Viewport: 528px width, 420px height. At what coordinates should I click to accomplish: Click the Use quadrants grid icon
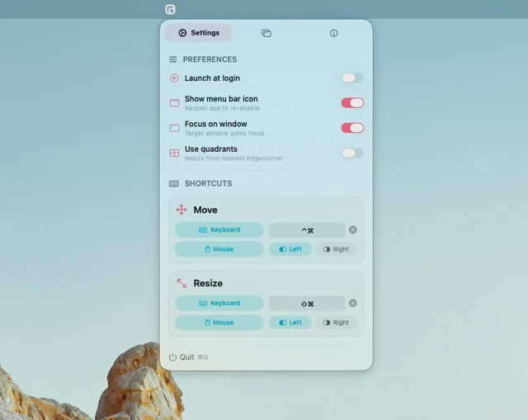click(x=174, y=153)
